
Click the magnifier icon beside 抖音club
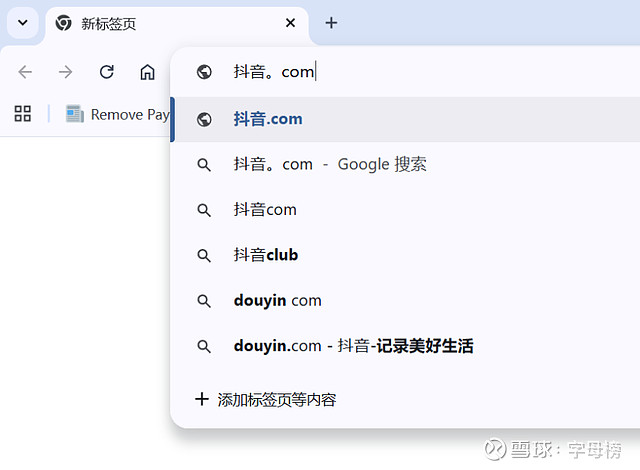pos(204,256)
